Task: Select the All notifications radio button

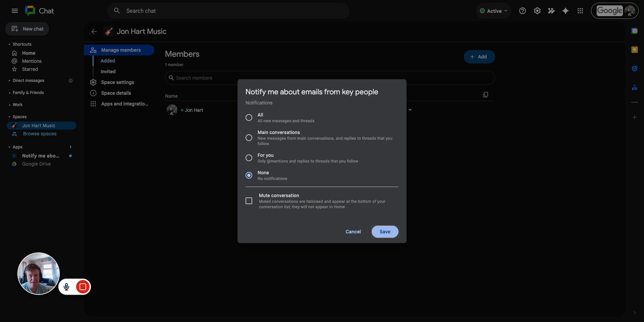Action: [x=249, y=118]
